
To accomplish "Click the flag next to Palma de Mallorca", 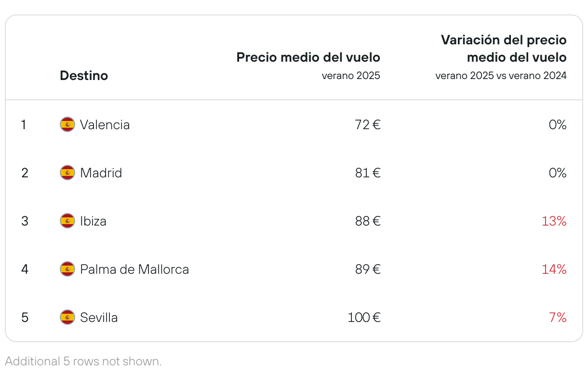I will pos(67,269).
